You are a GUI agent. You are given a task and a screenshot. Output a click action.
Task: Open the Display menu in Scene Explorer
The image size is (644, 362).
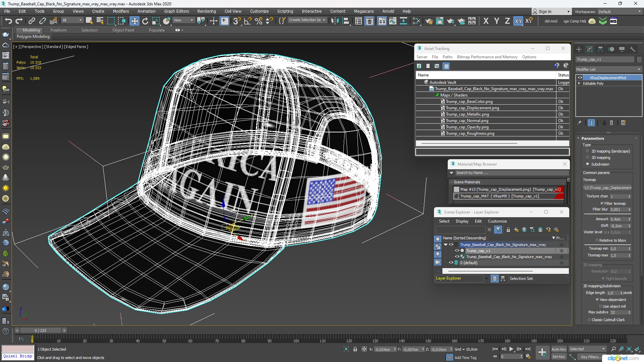(x=462, y=221)
